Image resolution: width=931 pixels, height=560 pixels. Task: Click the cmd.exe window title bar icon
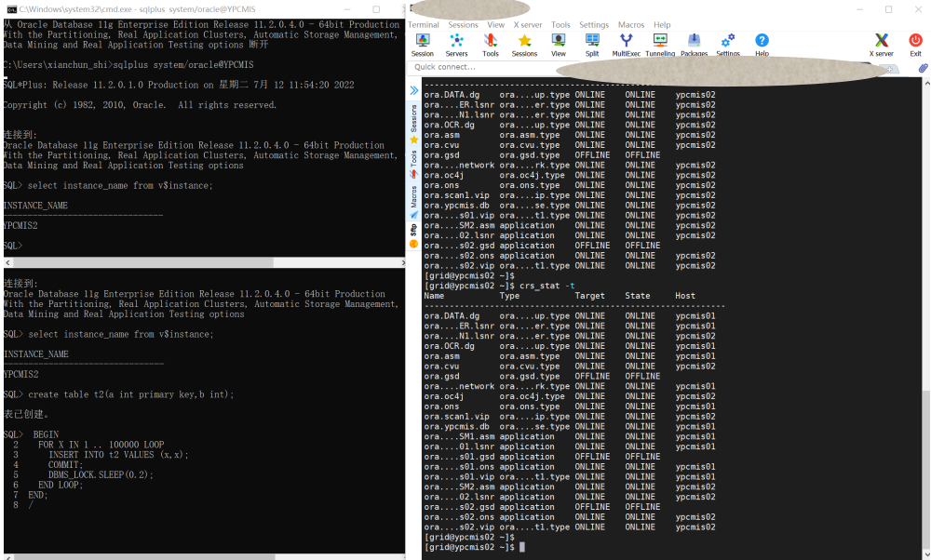tap(12, 9)
